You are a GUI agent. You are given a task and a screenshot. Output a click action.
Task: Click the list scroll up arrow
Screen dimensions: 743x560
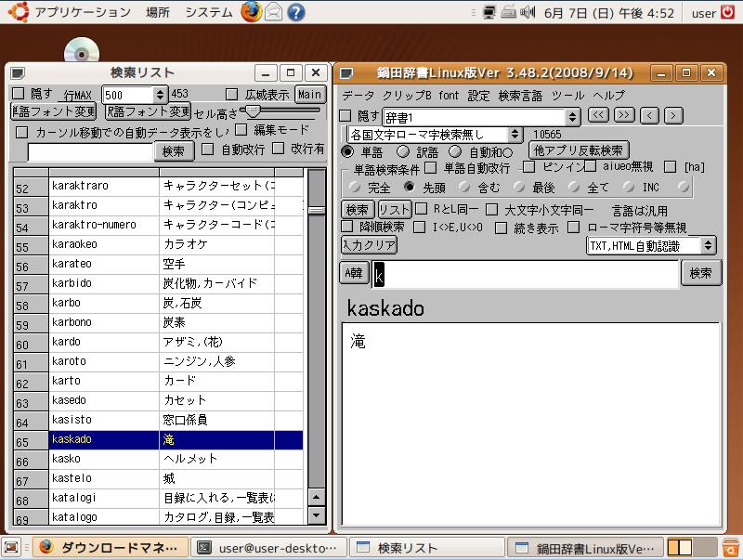point(317,497)
